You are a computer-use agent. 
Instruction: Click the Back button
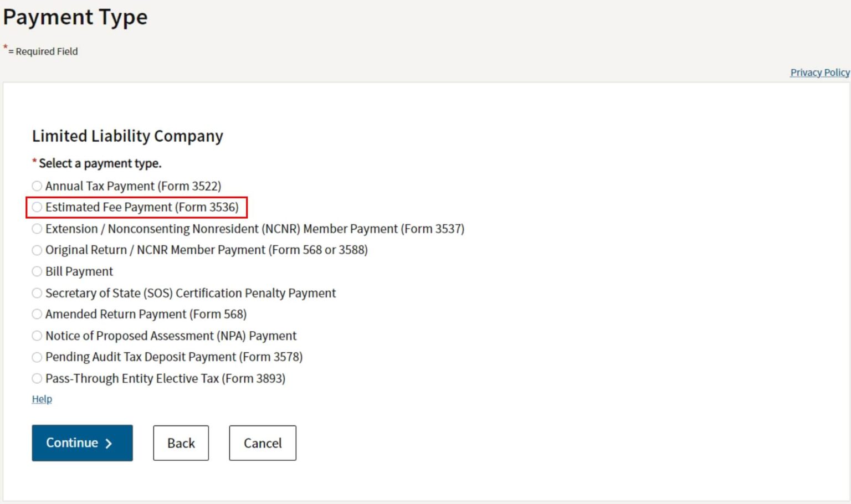coord(181,443)
